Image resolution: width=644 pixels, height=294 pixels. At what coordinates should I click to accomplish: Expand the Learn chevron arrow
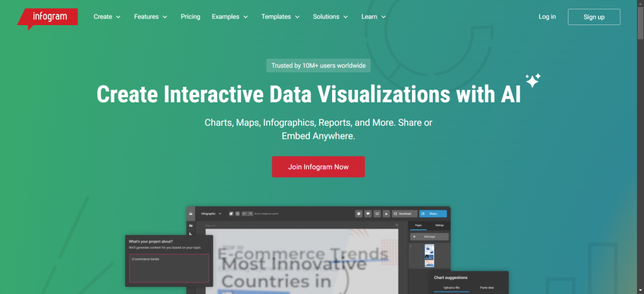click(x=383, y=17)
